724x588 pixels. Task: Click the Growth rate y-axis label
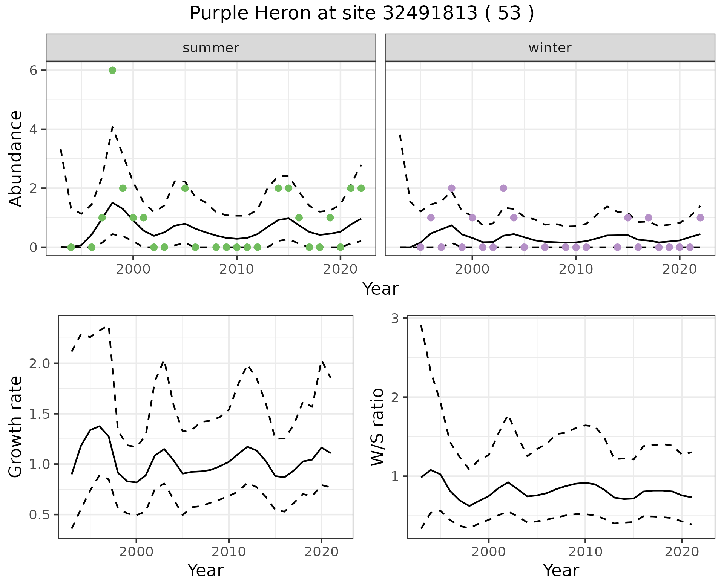(x=16, y=427)
